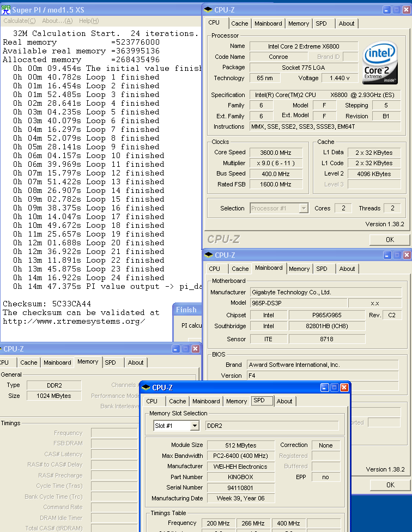The image size is (412, 532).
Task: Switch to Mainboard tab in top CPU-Z window
Action: tap(268, 23)
